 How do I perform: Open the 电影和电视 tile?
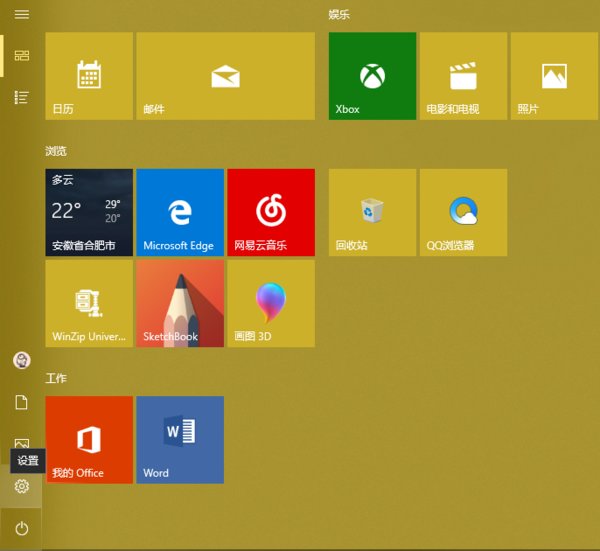tap(463, 76)
